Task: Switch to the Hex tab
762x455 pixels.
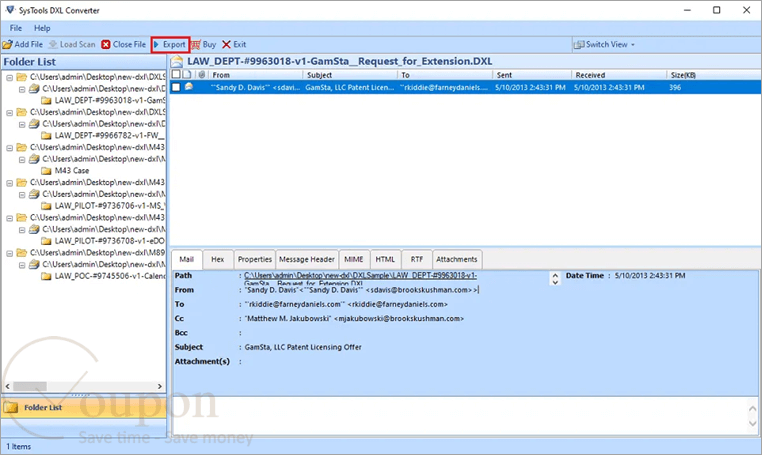Action: (x=217, y=259)
